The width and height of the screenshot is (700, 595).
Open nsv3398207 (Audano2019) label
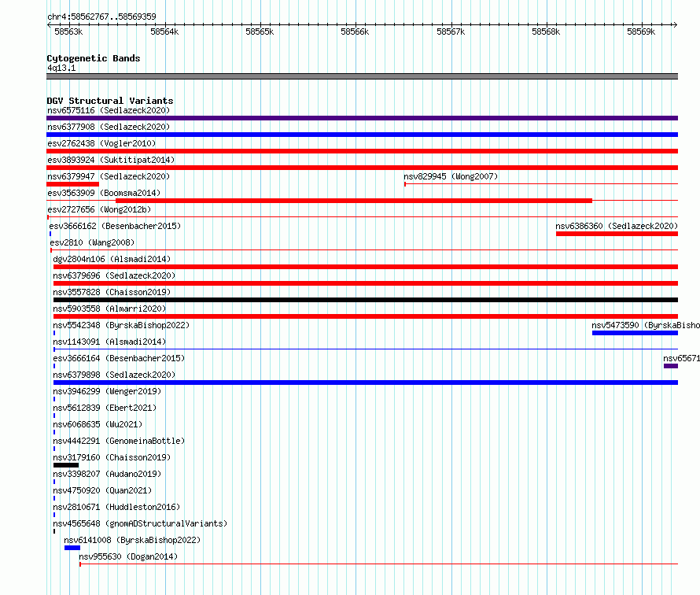point(107,474)
